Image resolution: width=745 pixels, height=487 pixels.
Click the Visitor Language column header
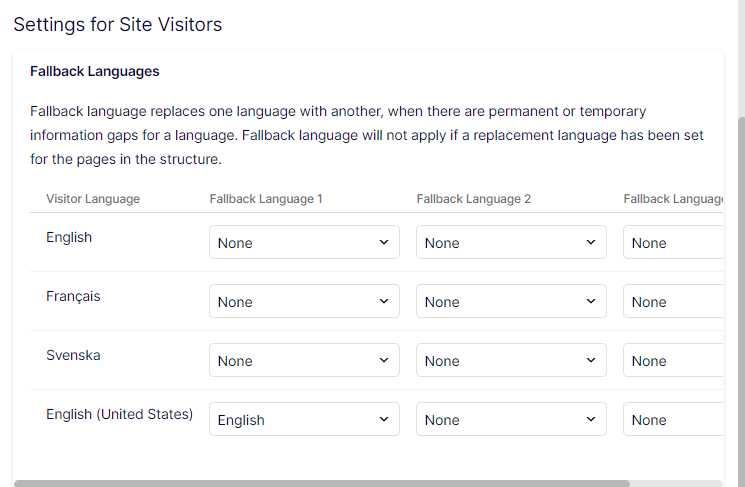click(93, 199)
